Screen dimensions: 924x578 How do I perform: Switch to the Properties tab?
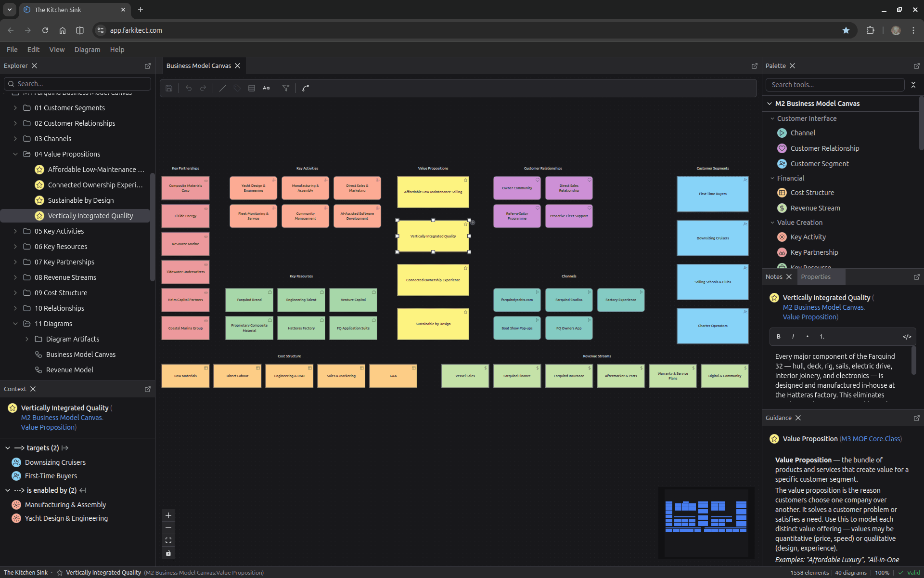pyautogui.click(x=816, y=277)
